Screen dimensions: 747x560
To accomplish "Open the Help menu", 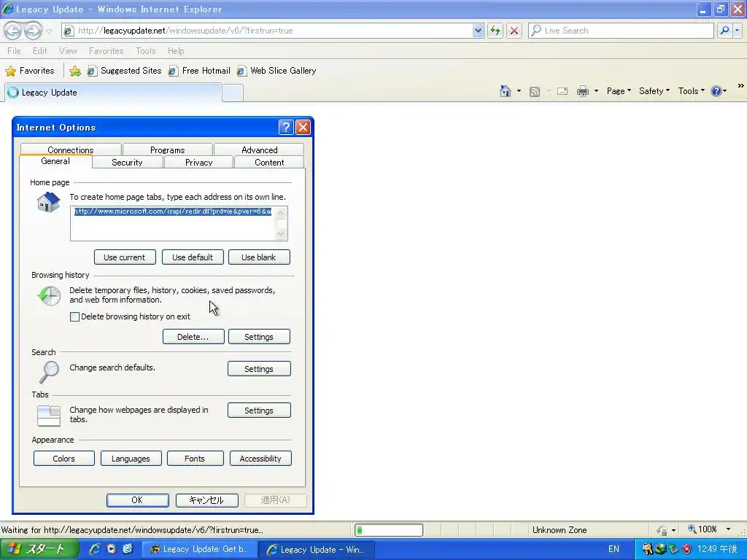I will pyautogui.click(x=176, y=51).
